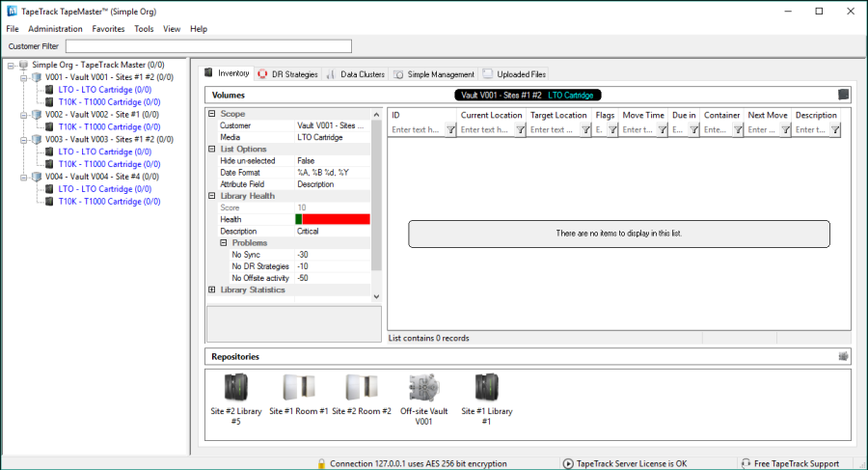The image size is (868, 470).
Task: Sort by Move Time column header
Action: 643,115
